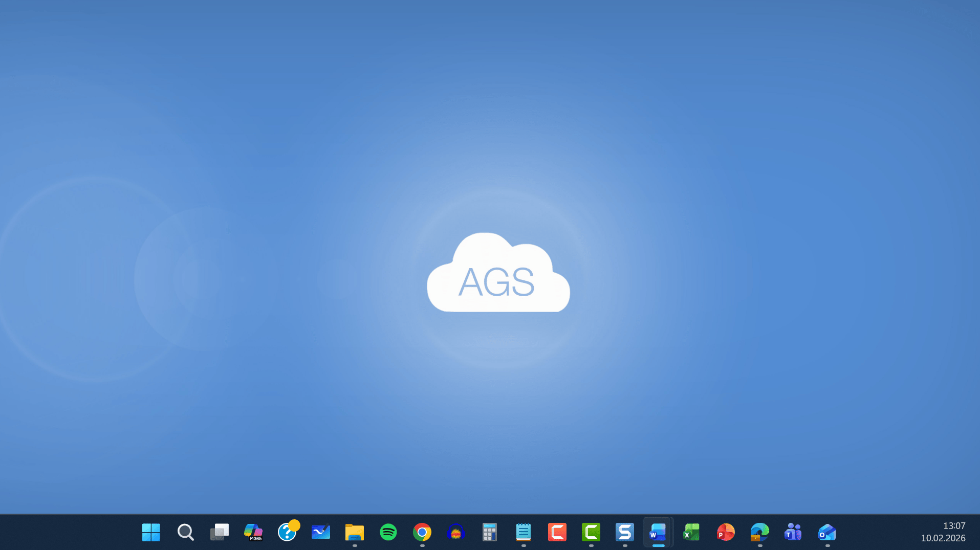Open Windows Search
This screenshot has width=980, height=550.
pyautogui.click(x=185, y=532)
